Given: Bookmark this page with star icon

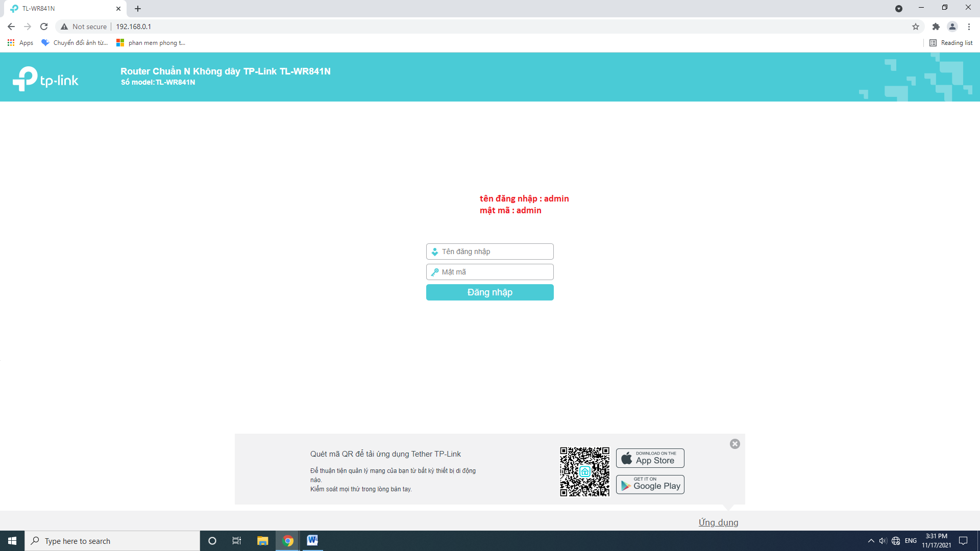Looking at the screenshot, I should 915,27.
